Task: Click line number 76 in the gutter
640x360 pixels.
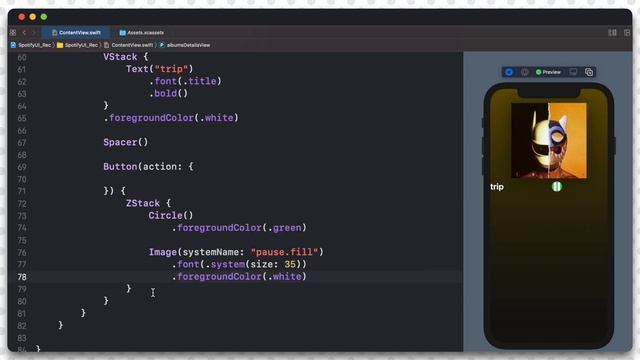Action: [x=22, y=253]
